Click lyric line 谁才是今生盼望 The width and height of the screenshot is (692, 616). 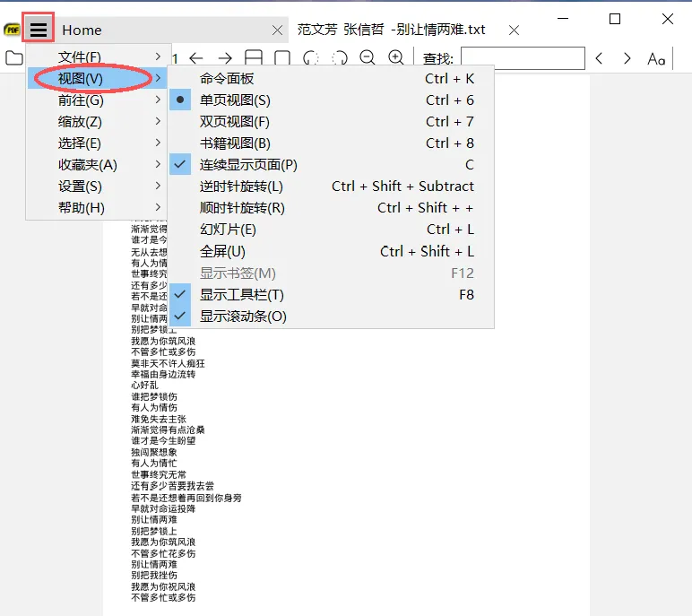[x=163, y=440]
